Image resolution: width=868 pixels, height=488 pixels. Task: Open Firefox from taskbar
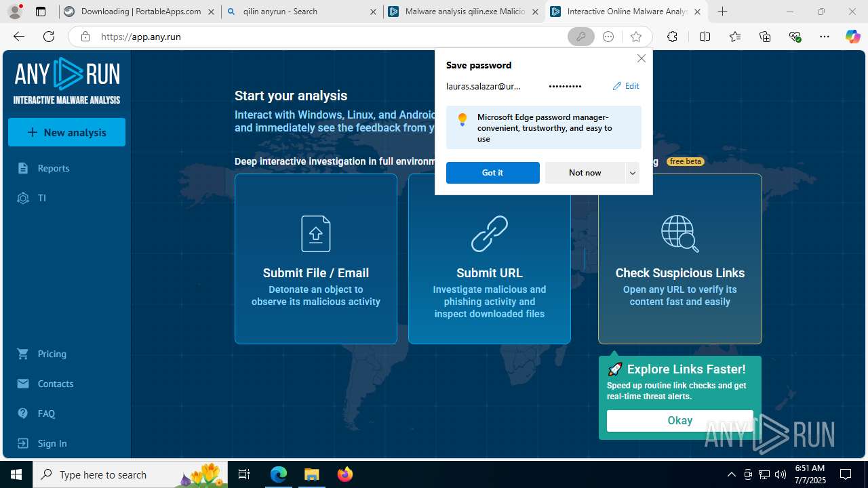(344, 474)
